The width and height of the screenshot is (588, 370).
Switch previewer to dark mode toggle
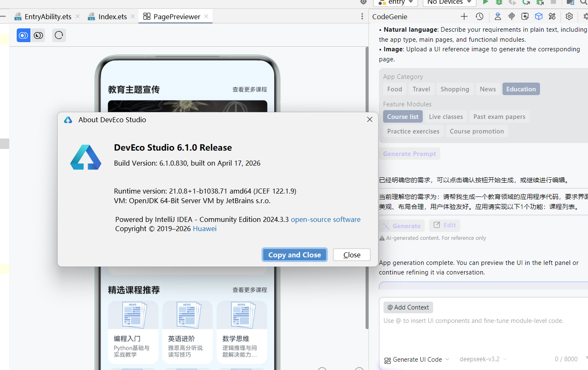pos(38,35)
